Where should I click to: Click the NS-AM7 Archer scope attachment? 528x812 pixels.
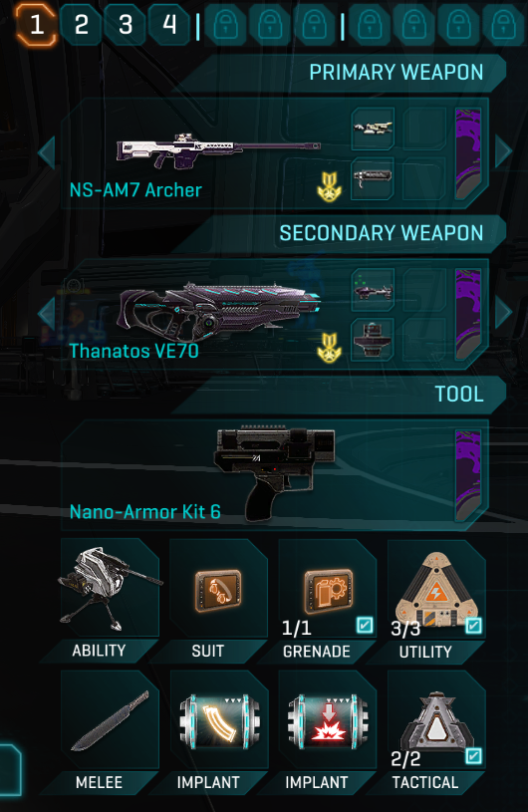(x=373, y=128)
